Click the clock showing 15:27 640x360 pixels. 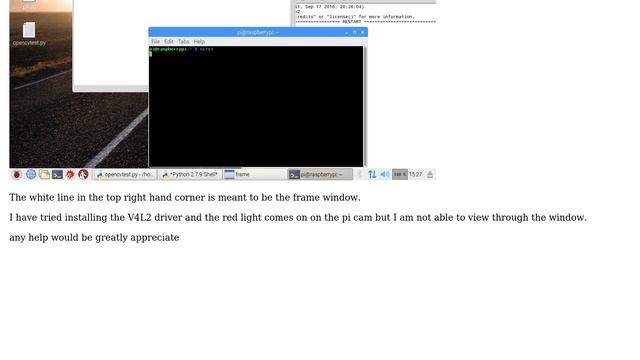[x=416, y=174]
